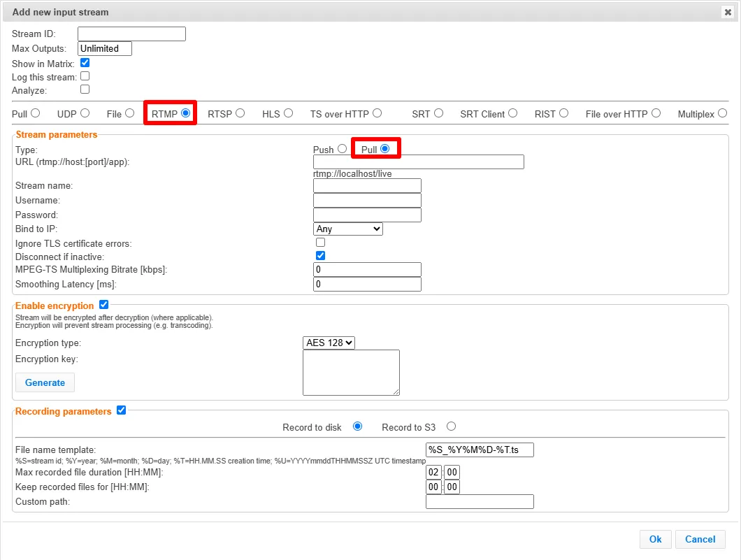
Task: Enable Ignore TLS certificate errors
Action: tap(320, 243)
